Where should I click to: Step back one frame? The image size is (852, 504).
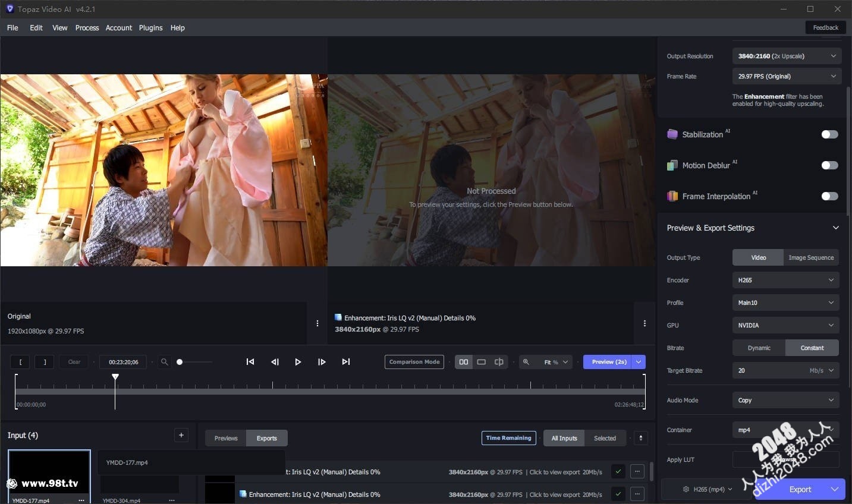[275, 362]
